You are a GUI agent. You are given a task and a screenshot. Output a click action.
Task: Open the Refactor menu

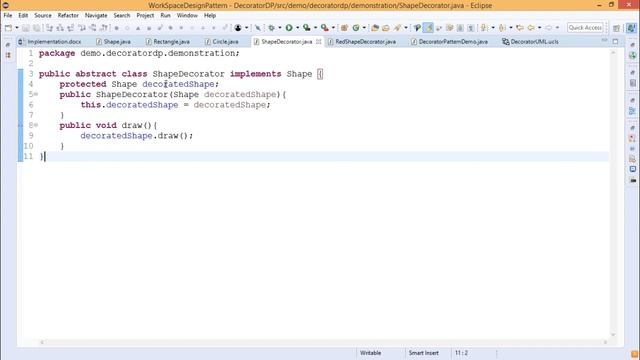pos(68,15)
